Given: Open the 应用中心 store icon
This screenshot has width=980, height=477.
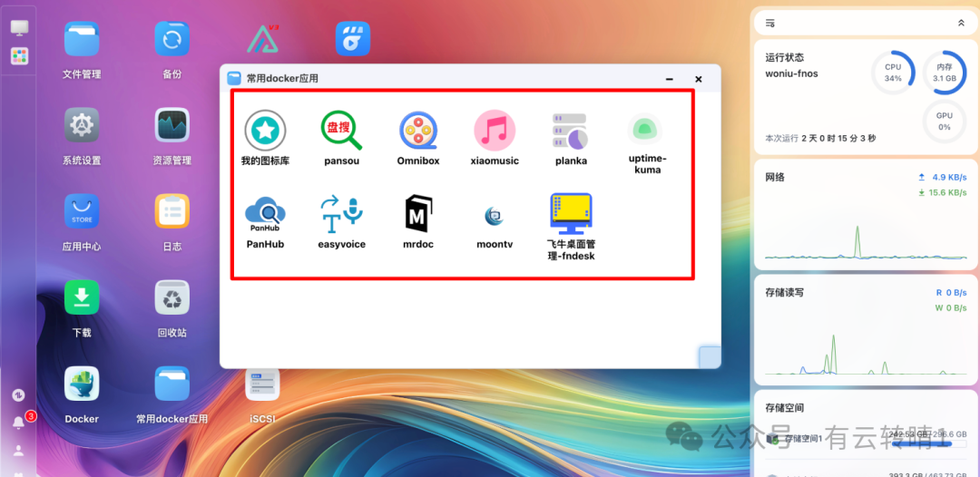Looking at the screenshot, I should pos(82,211).
